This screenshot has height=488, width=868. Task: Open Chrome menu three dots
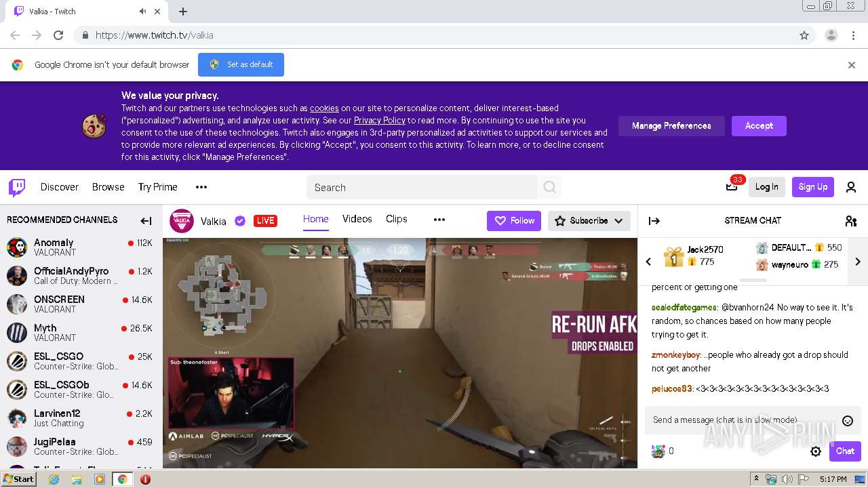[x=854, y=35]
